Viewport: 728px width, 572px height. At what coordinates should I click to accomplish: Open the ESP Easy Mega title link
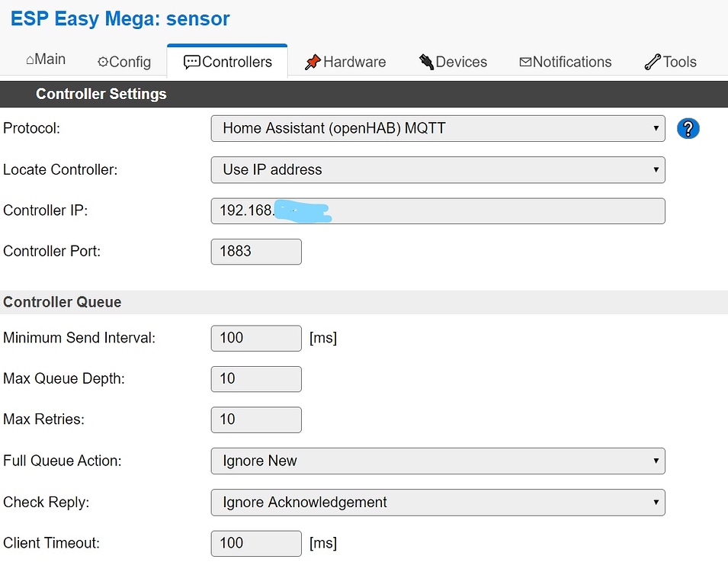click(x=120, y=19)
